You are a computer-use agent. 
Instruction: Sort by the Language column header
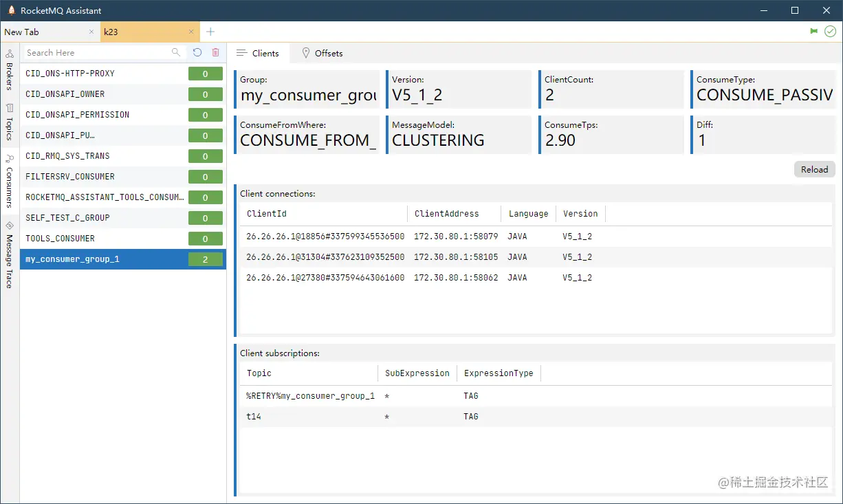click(x=528, y=214)
